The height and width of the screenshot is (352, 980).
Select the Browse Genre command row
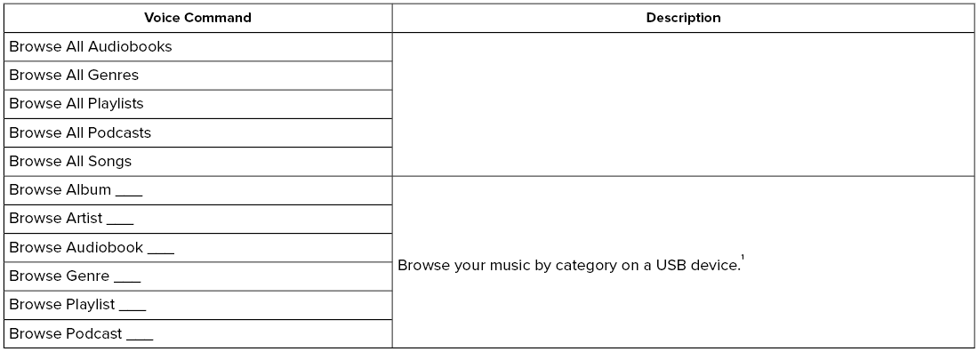(197, 276)
